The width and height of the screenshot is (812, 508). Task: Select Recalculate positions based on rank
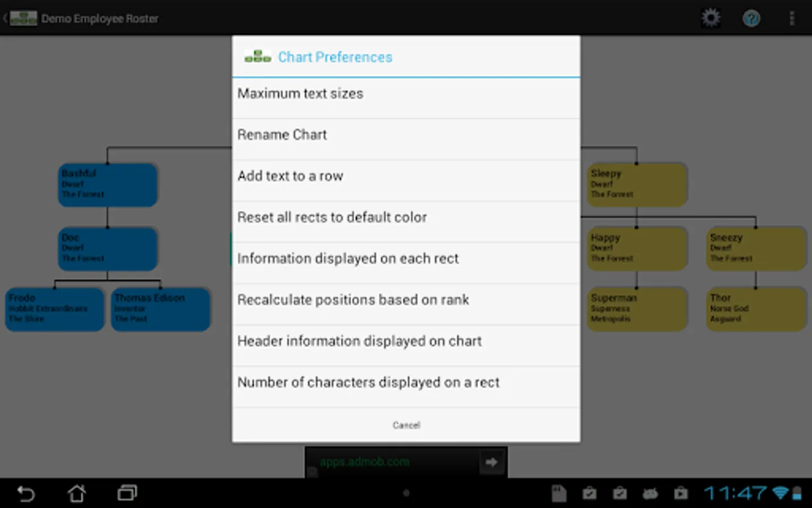[x=406, y=304]
